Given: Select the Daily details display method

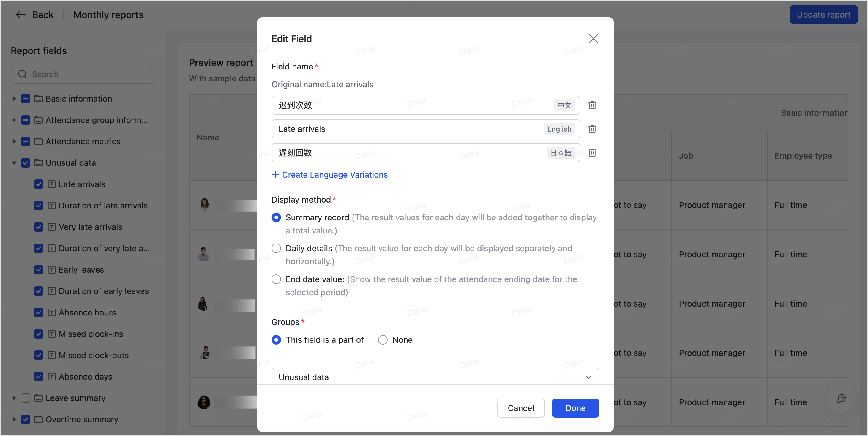Looking at the screenshot, I should pos(276,248).
